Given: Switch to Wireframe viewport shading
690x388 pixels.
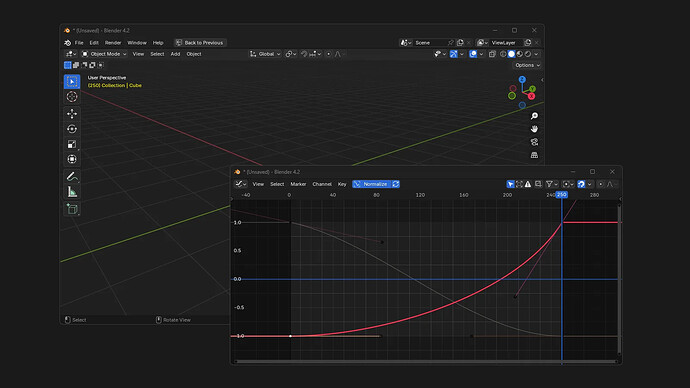Looking at the screenshot, I should pos(503,54).
